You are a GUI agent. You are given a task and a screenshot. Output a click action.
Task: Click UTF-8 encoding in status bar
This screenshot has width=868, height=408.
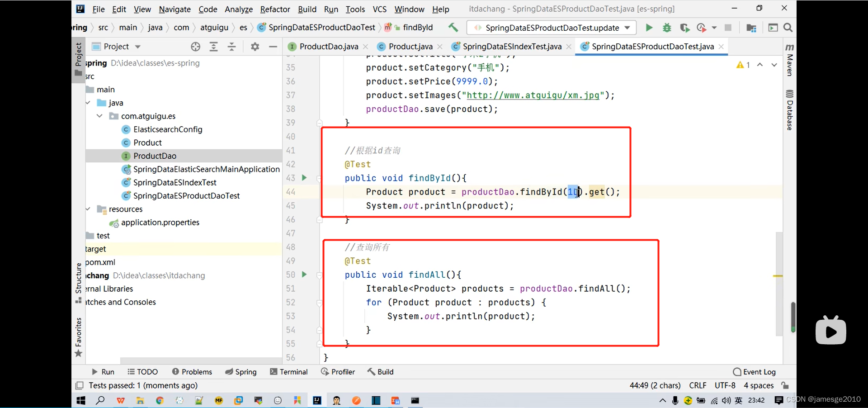(725, 385)
